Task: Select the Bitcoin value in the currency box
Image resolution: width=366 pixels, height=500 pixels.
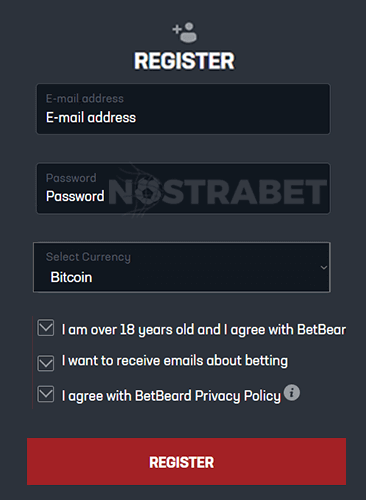Action: click(x=71, y=277)
